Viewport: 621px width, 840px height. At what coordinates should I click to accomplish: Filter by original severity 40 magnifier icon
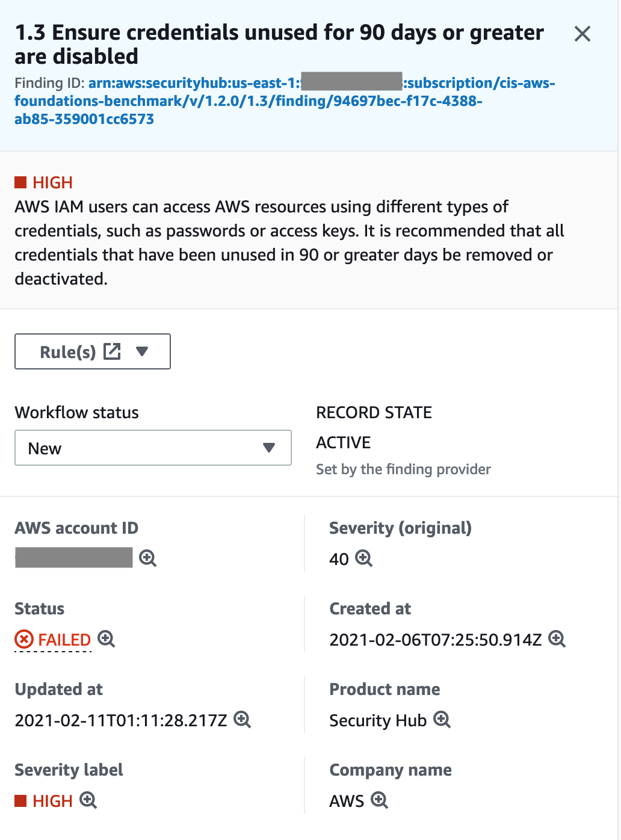tap(363, 560)
